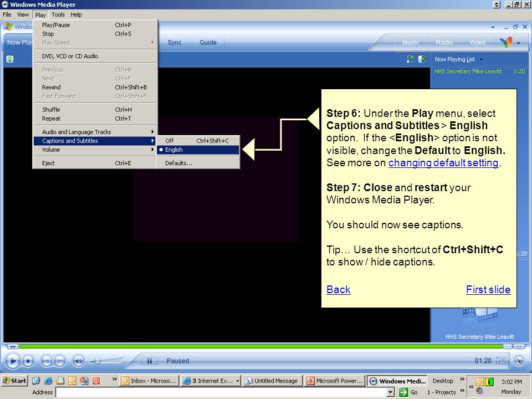Adjust the volume slider handle
Image resolution: width=532 pixels, height=399 pixels.
click(98, 361)
